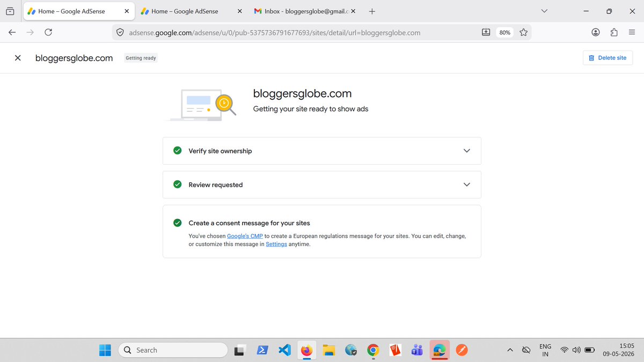The width and height of the screenshot is (644, 362).
Task: Open the orange pen app taskbar icon
Action: pos(462,350)
